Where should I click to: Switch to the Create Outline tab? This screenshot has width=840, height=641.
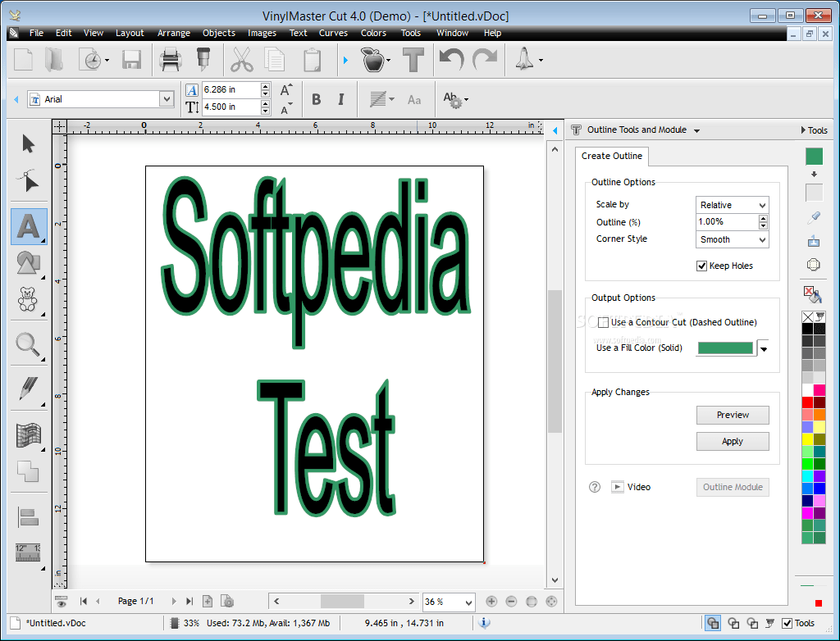coord(611,156)
